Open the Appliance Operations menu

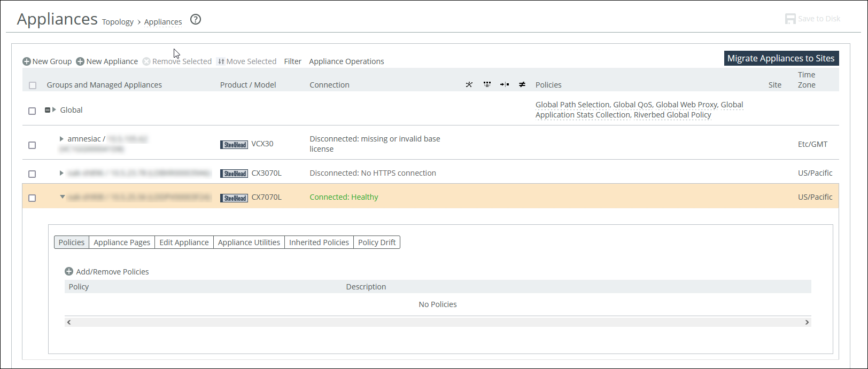pos(346,61)
